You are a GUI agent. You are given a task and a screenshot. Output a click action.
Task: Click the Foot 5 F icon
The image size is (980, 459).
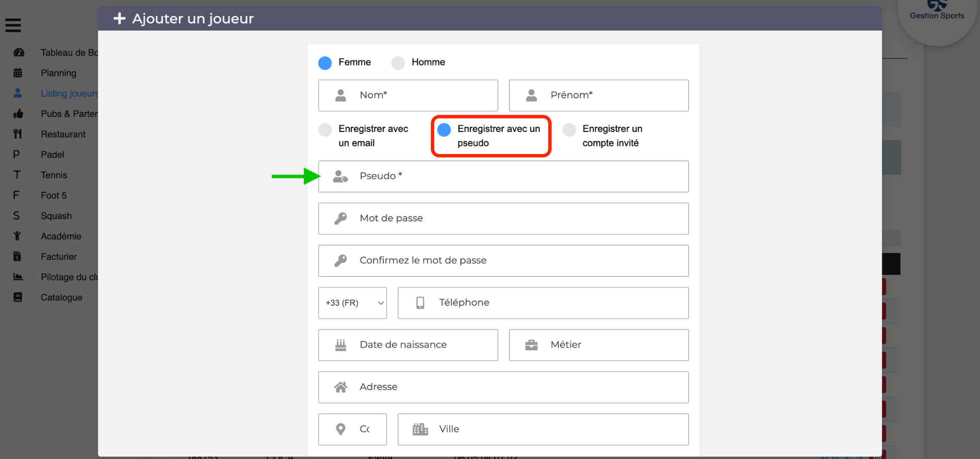16,195
